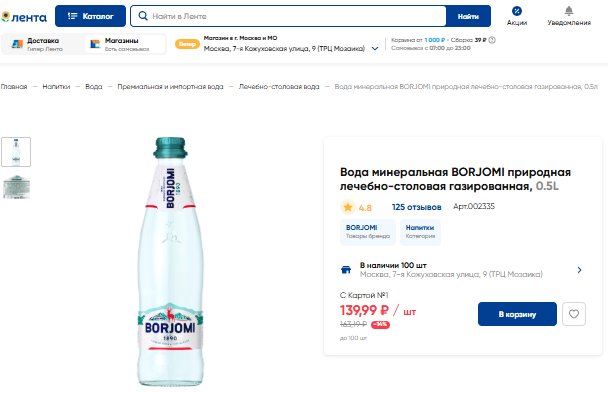This screenshot has width=608, height=393.
Task: Open the Каталог menu
Action: tap(90, 16)
